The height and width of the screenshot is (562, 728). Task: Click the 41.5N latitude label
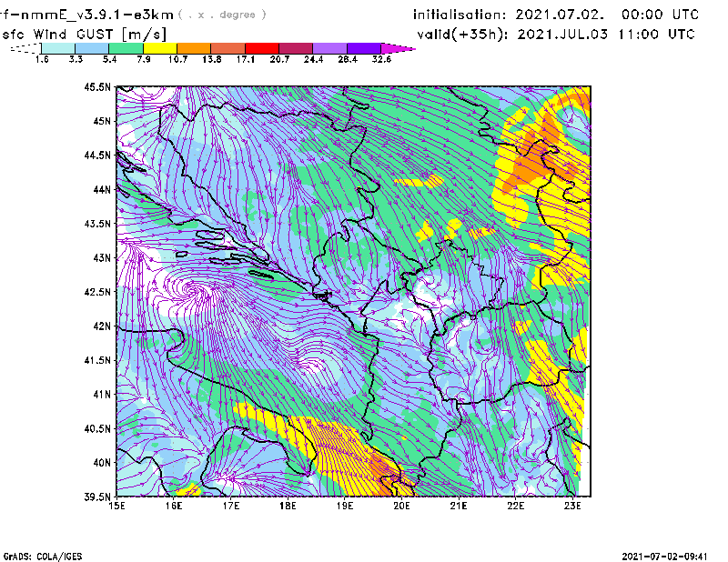click(x=97, y=360)
